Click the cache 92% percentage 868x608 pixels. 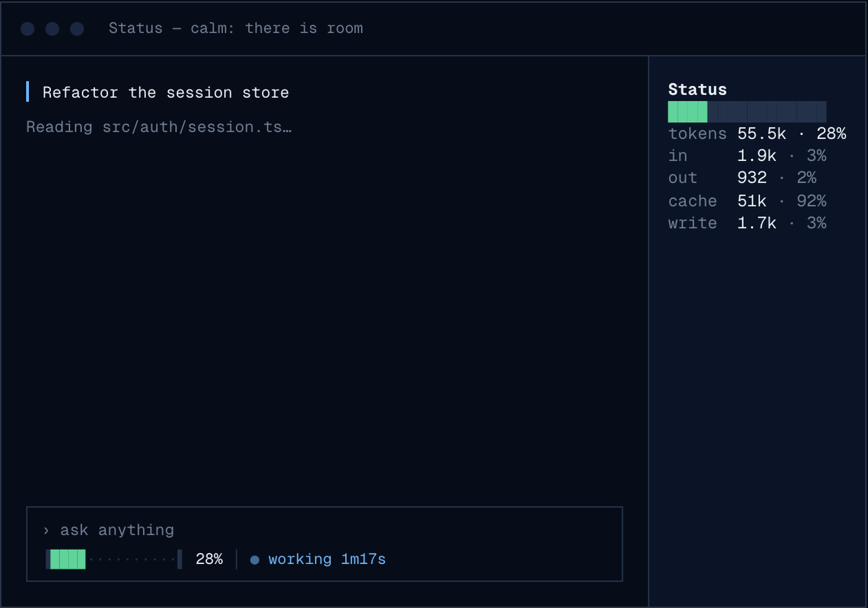tap(812, 201)
